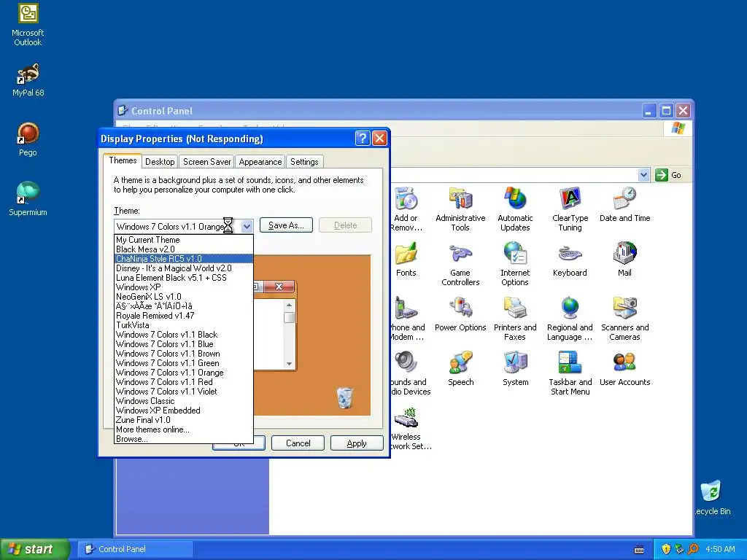This screenshot has width=747, height=560.
Task: Open Fonts folder icon
Action: [406, 260]
